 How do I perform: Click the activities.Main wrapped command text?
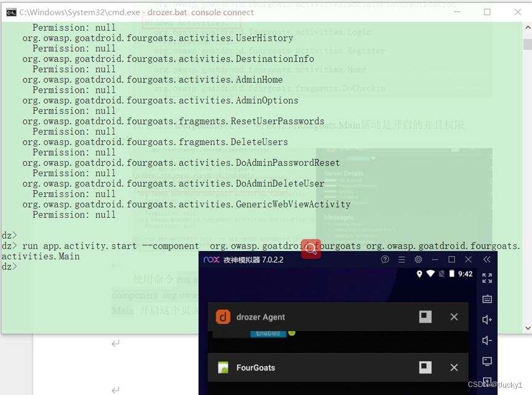click(41, 257)
